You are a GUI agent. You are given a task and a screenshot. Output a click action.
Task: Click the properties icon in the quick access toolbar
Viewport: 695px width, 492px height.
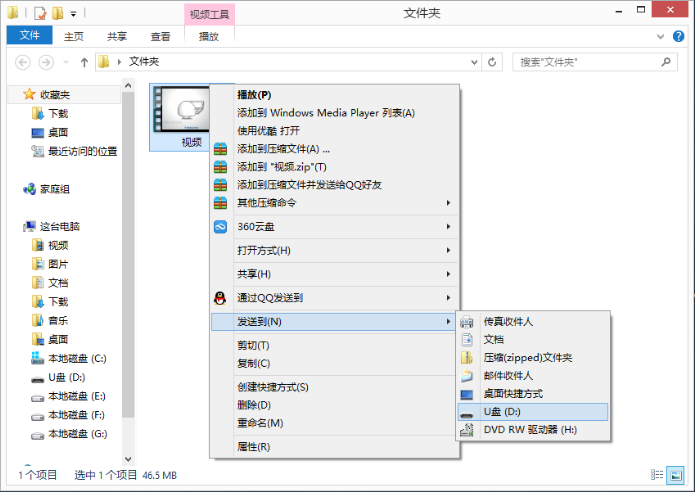(40, 13)
